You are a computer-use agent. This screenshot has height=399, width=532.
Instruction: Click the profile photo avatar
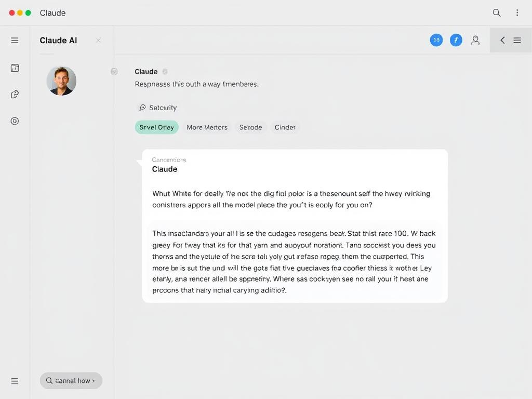61,81
